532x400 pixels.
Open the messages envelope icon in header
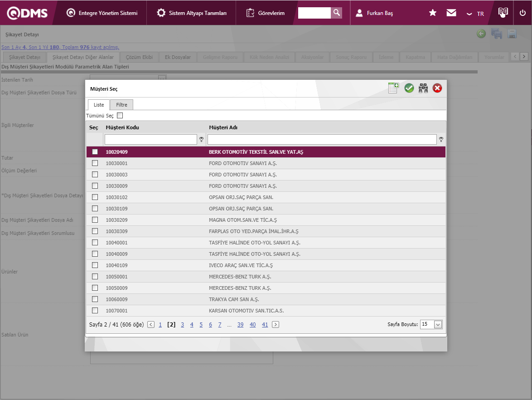click(x=451, y=13)
